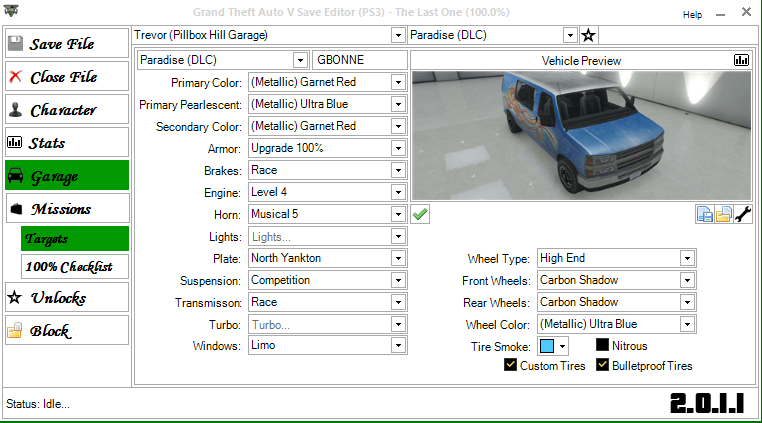The image size is (762, 423).
Task: Toggle the Nitrous checkbox
Action: [602, 345]
